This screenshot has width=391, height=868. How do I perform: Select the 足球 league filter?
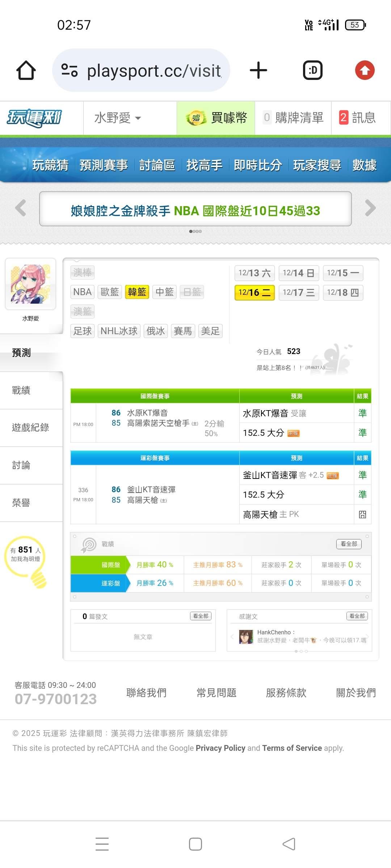click(x=83, y=331)
